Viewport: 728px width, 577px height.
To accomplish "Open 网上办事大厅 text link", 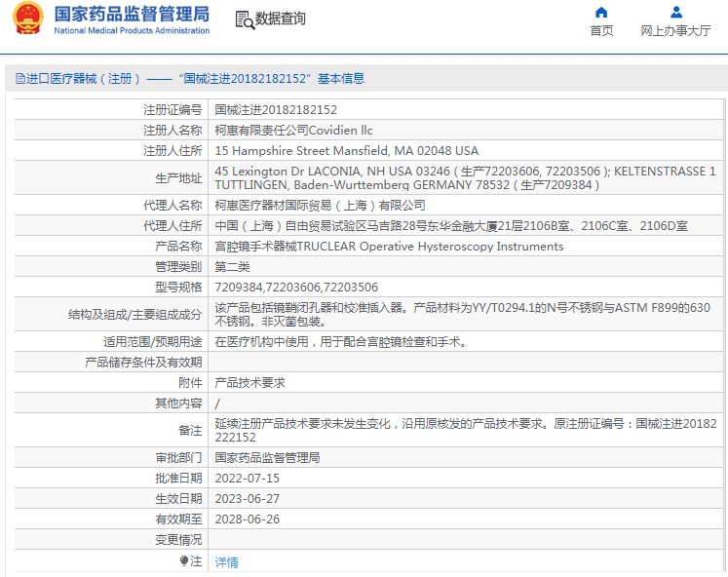I will click(x=675, y=30).
